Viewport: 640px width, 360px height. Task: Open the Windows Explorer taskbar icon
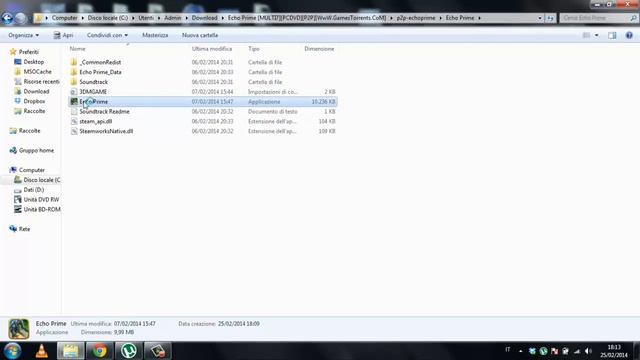point(71,351)
